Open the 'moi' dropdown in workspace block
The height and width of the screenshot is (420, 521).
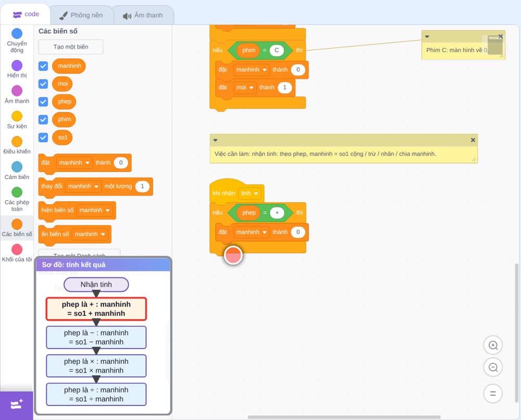pos(245,88)
